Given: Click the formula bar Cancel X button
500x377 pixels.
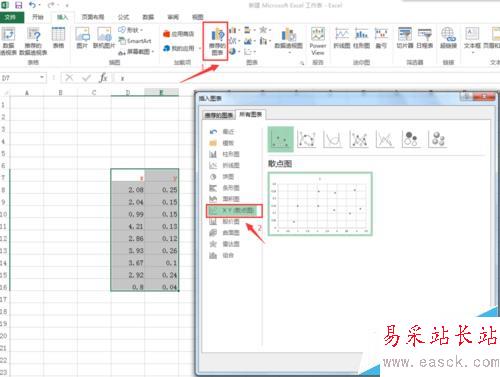Looking at the screenshot, I should tap(69, 78).
